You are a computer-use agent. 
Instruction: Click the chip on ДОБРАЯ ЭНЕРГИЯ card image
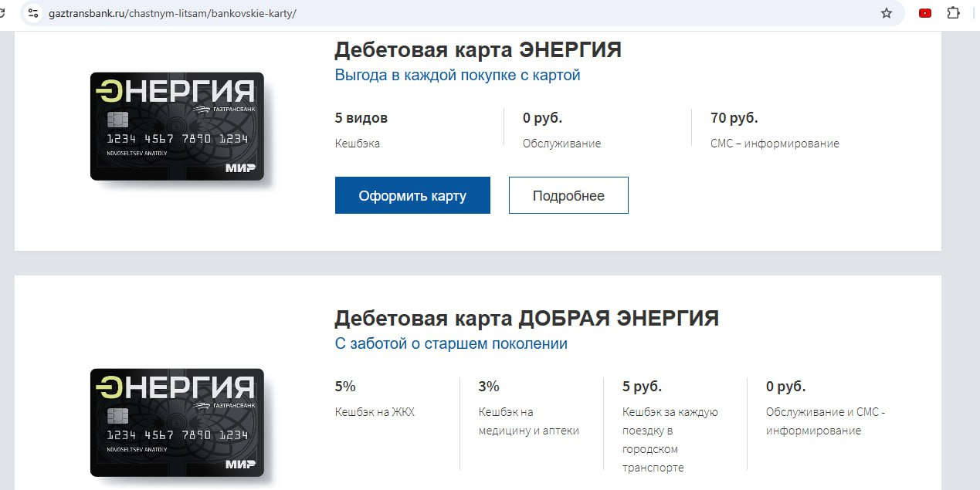point(117,416)
